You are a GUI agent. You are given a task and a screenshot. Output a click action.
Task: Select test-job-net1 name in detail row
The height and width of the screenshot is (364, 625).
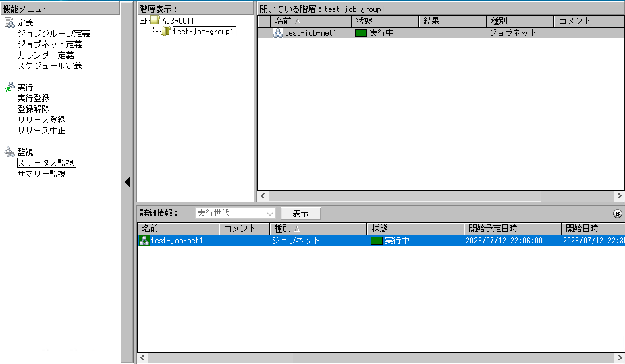tap(177, 241)
